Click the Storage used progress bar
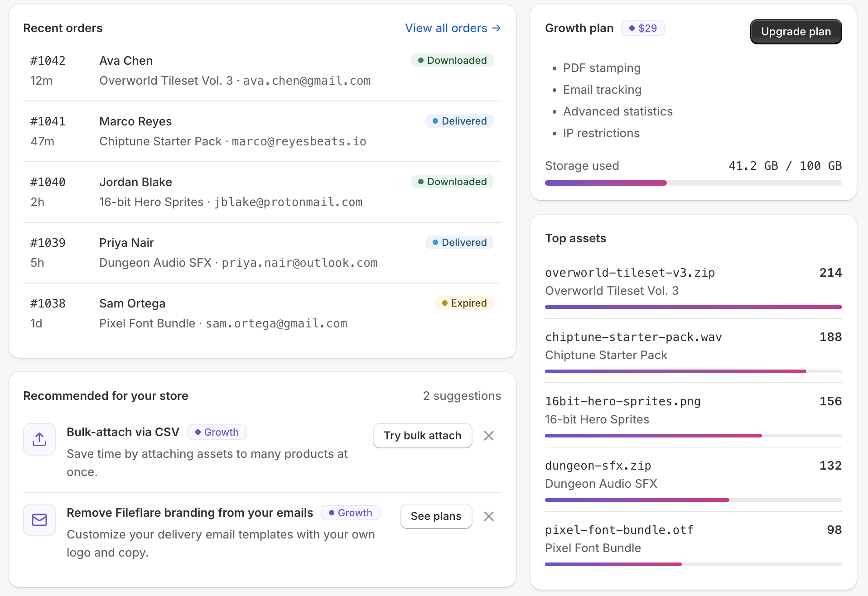868x596 pixels. (694, 183)
